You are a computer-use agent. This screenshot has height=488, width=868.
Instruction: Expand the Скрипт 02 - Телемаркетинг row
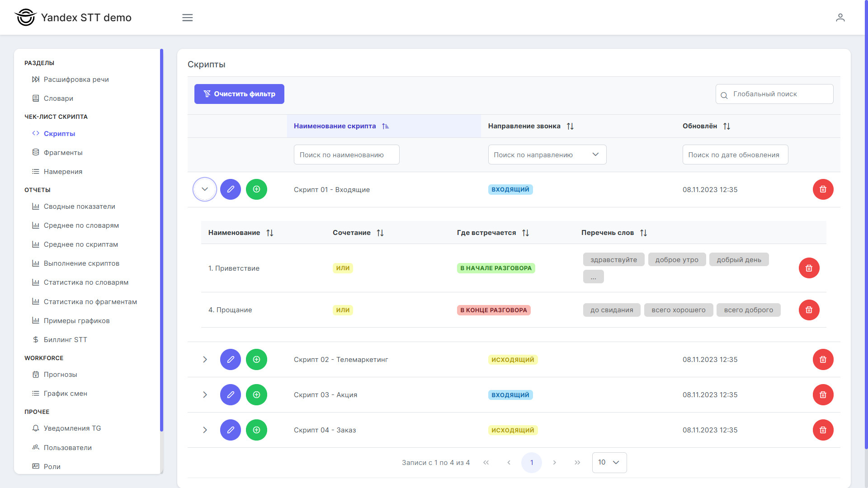point(205,360)
